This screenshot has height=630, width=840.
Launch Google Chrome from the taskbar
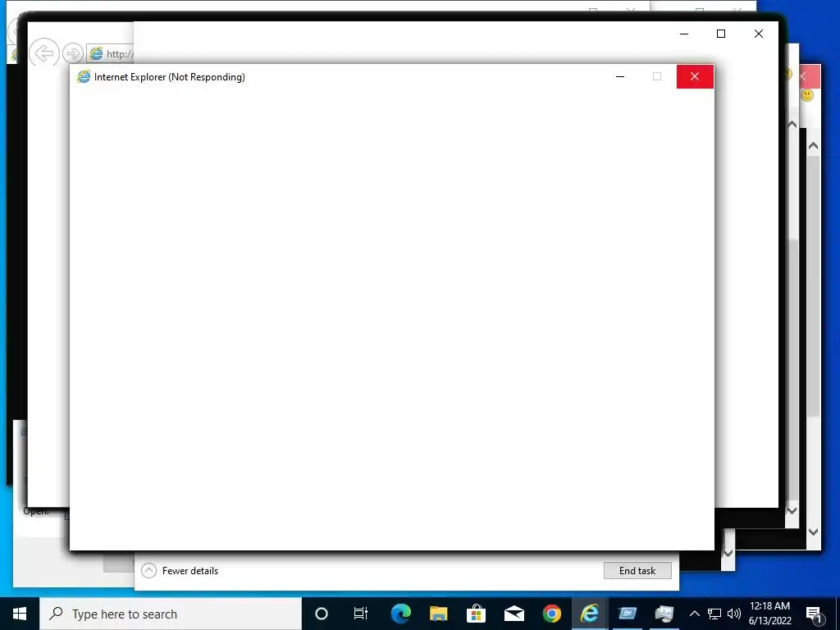click(x=552, y=614)
